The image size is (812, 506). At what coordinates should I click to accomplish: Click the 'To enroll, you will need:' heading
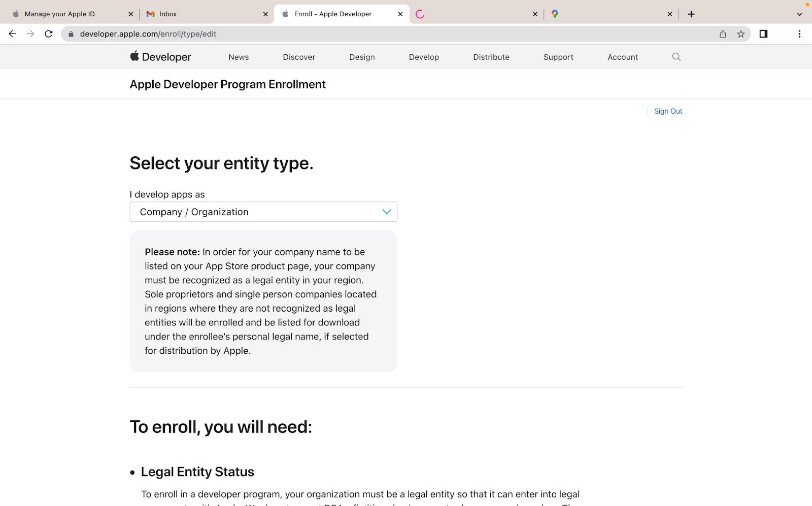coord(221,427)
